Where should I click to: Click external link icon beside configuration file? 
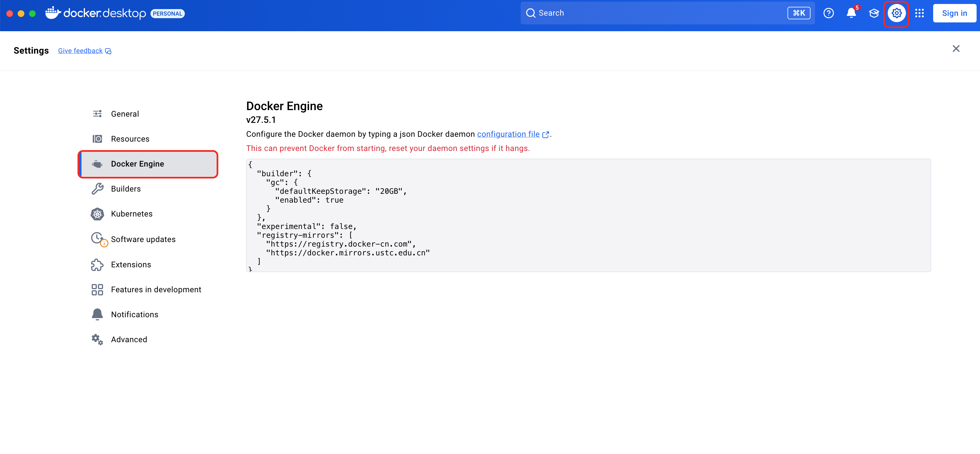pyautogui.click(x=546, y=134)
